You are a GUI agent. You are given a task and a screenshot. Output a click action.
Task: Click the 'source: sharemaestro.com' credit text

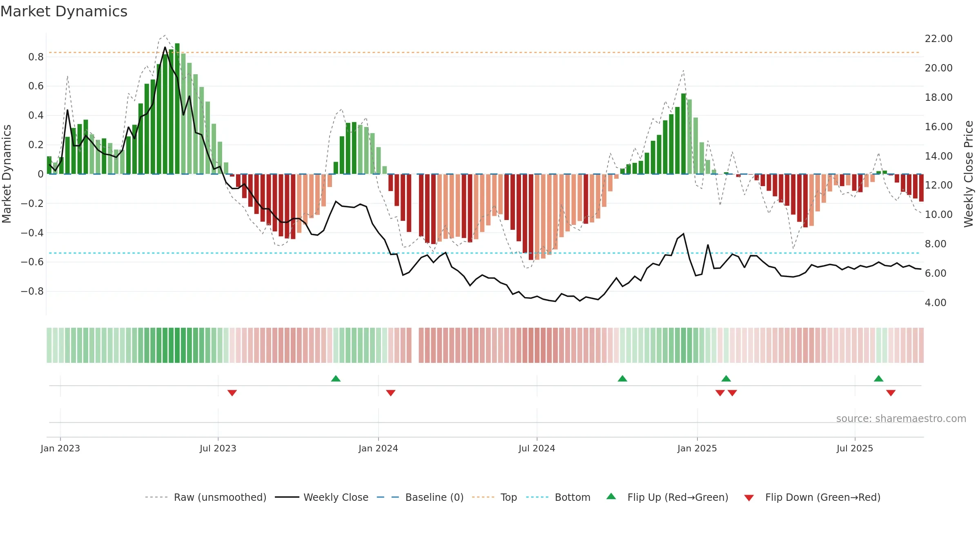coord(901,419)
